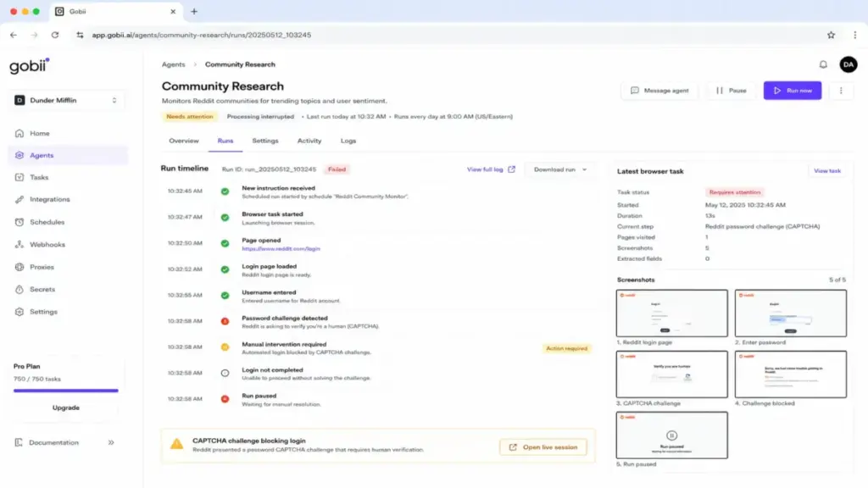Click green check for Page opened
The width and height of the screenshot is (868, 488).
tap(225, 243)
